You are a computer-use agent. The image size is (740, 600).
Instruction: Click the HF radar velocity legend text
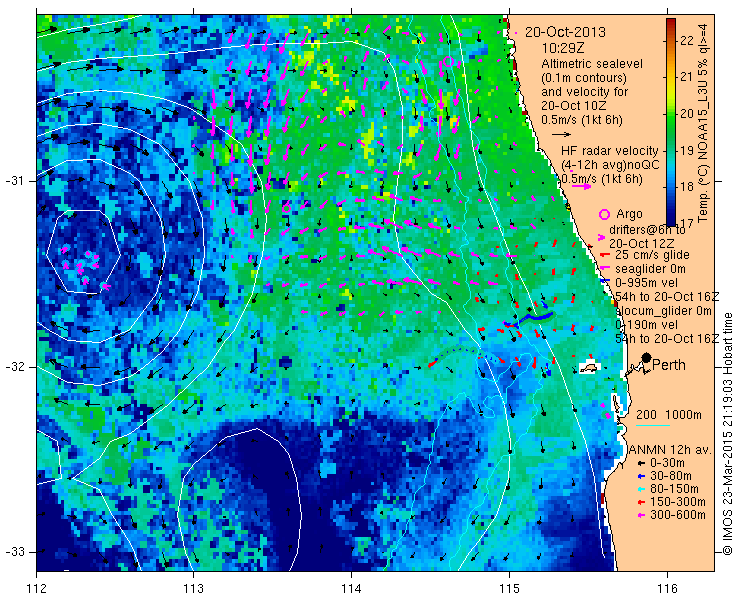click(x=610, y=151)
